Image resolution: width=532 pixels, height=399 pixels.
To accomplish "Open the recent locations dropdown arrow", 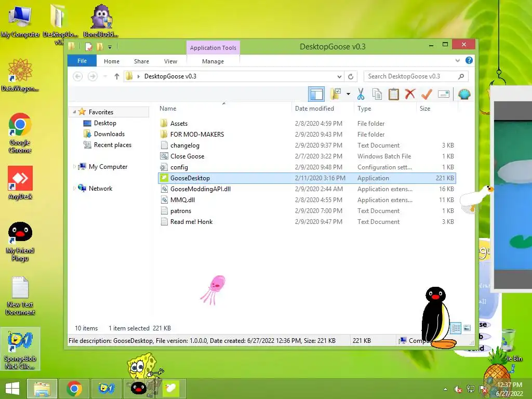I will (x=105, y=77).
